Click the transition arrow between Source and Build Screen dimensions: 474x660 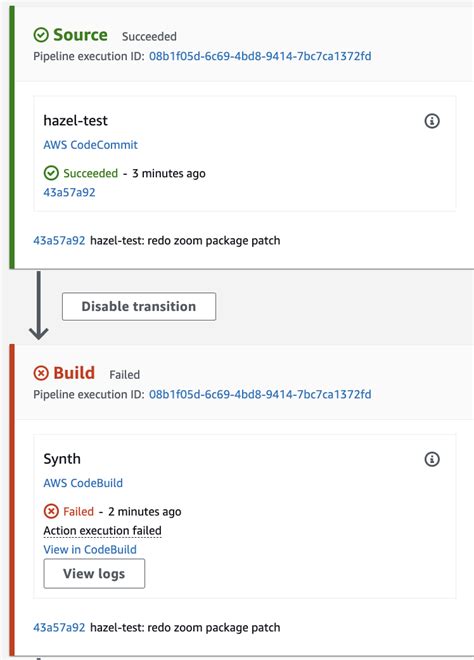click(x=38, y=306)
